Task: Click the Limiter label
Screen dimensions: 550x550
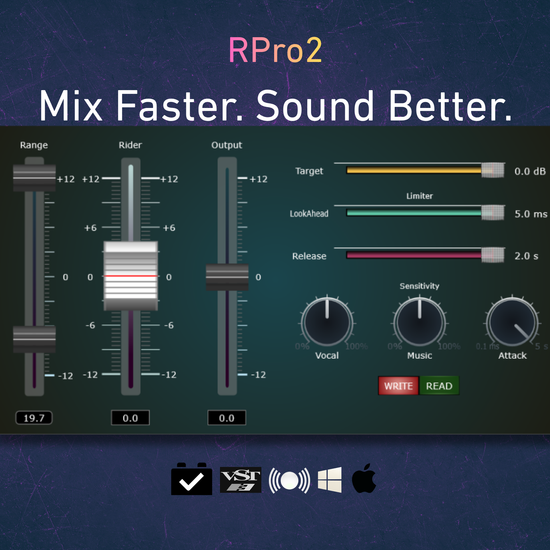Action: tap(420, 196)
